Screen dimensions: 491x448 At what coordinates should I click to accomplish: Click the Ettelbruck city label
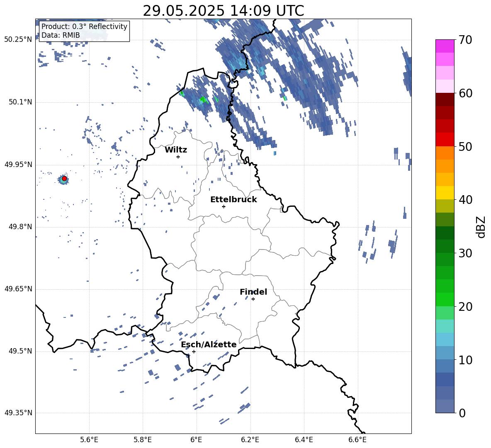click(233, 200)
